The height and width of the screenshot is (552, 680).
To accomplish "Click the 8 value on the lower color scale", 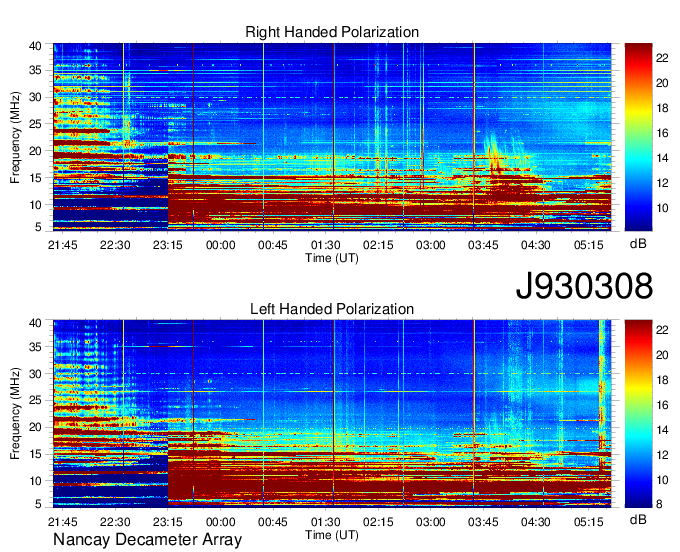I will click(659, 504).
